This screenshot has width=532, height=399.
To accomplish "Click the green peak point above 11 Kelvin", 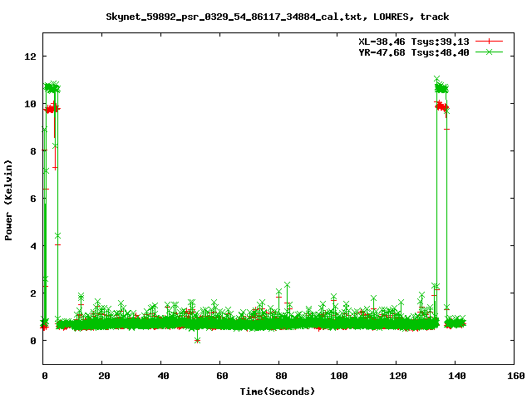I will click(x=437, y=79).
